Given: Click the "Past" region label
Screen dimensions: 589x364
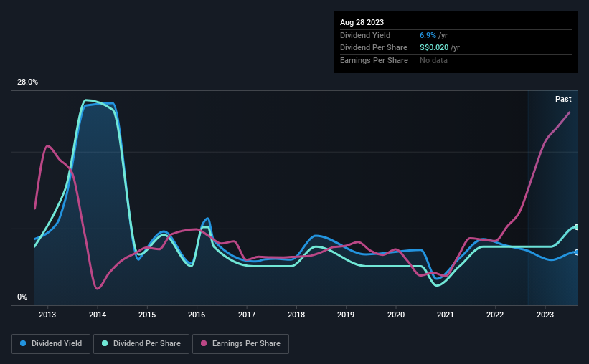Looking at the screenshot, I should click(563, 99).
